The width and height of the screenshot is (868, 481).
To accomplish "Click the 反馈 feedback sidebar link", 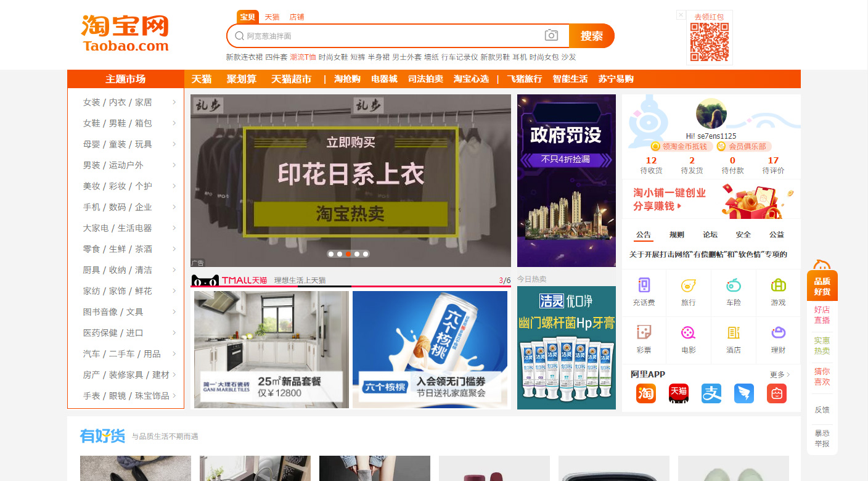I will point(822,409).
